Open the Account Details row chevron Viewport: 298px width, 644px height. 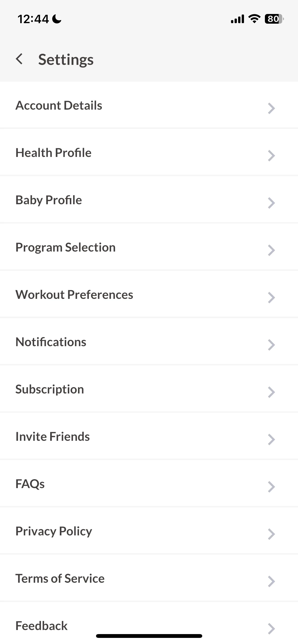coord(272,109)
